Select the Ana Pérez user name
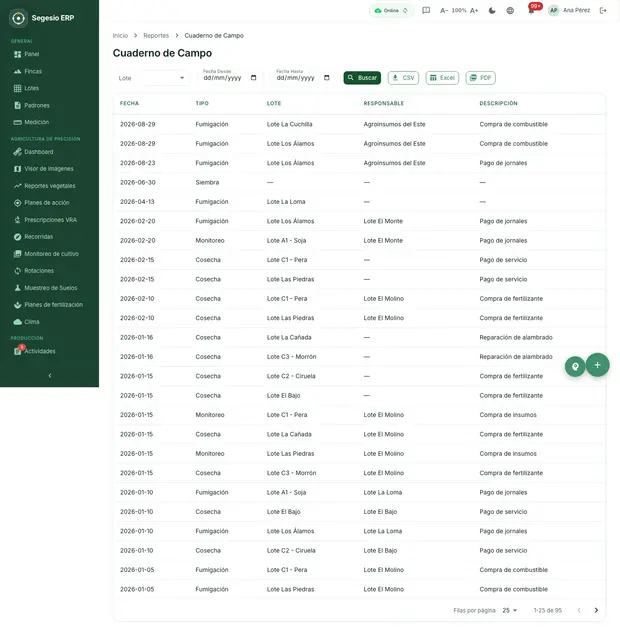The width and height of the screenshot is (620, 632). (576, 10)
